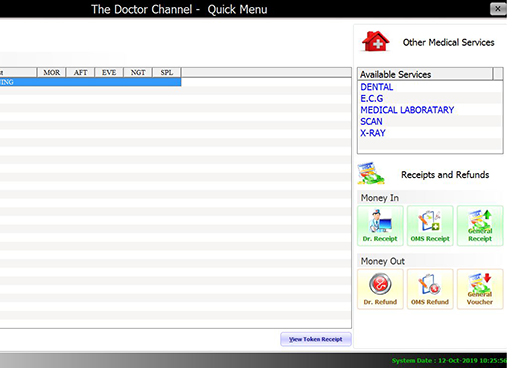514x368 pixels.
Task: Click the Available Services column header
Action: coord(425,74)
